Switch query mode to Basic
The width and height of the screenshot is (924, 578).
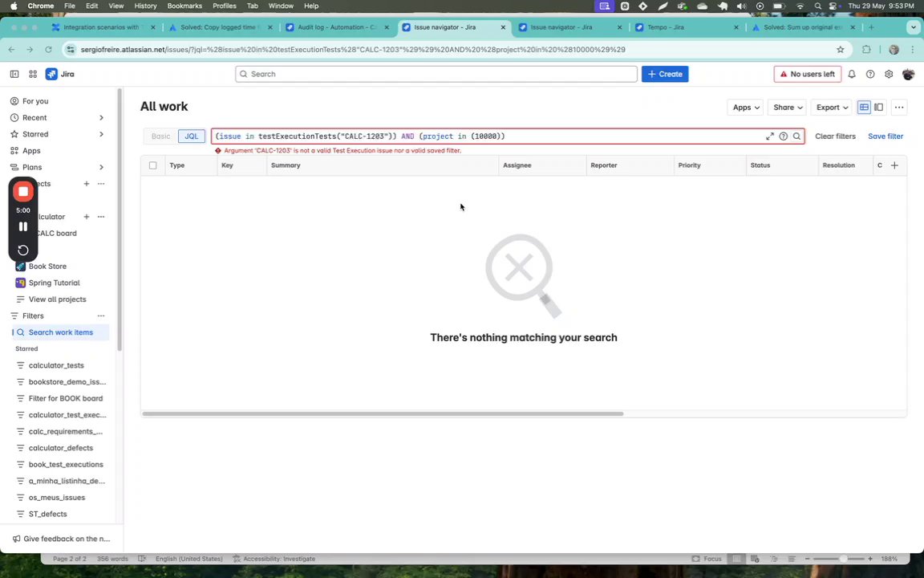point(160,136)
